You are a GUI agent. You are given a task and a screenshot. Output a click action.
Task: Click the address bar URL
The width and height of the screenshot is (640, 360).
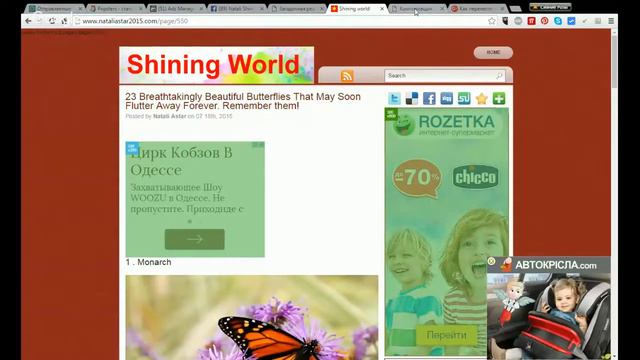pos(135,21)
